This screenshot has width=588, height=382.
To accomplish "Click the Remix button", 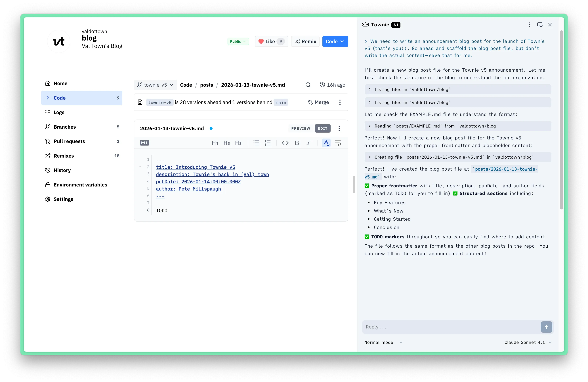I will [x=305, y=41].
